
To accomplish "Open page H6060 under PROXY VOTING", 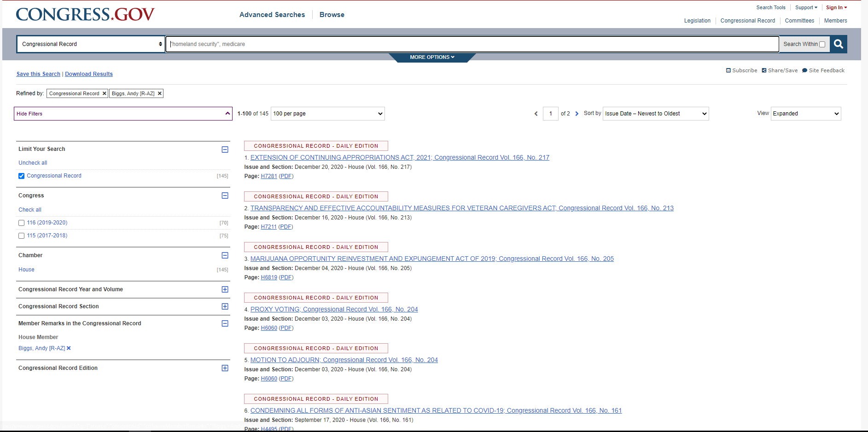I will pyautogui.click(x=269, y=328).
